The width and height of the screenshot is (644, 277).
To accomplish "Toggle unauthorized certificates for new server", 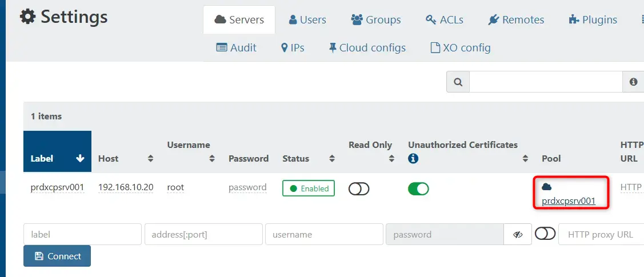I will coord(545,234).
